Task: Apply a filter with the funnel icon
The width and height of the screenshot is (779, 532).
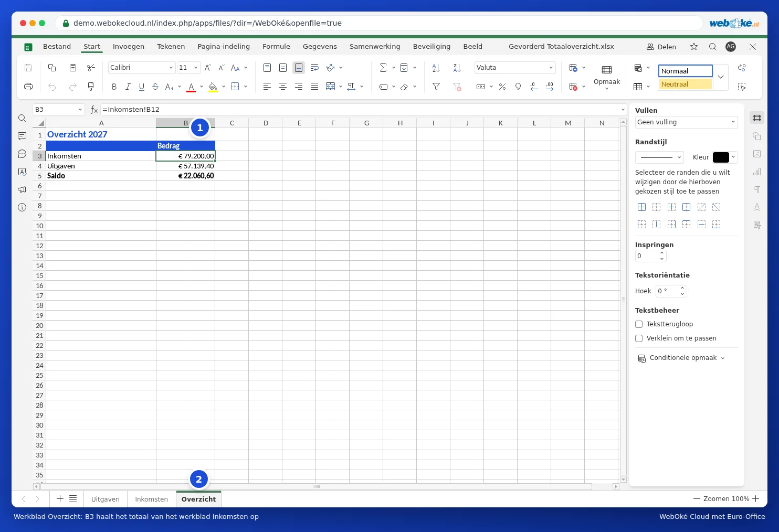Action: (x=436, y=87)
